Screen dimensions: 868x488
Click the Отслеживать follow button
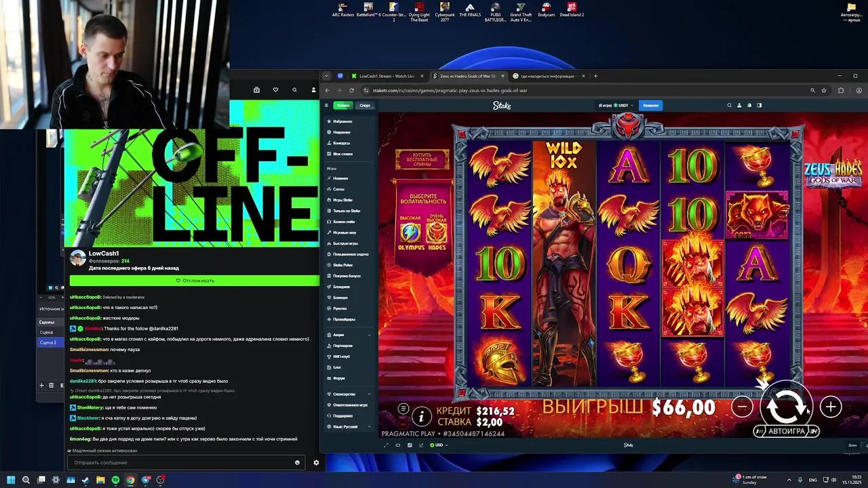point(195,280)
